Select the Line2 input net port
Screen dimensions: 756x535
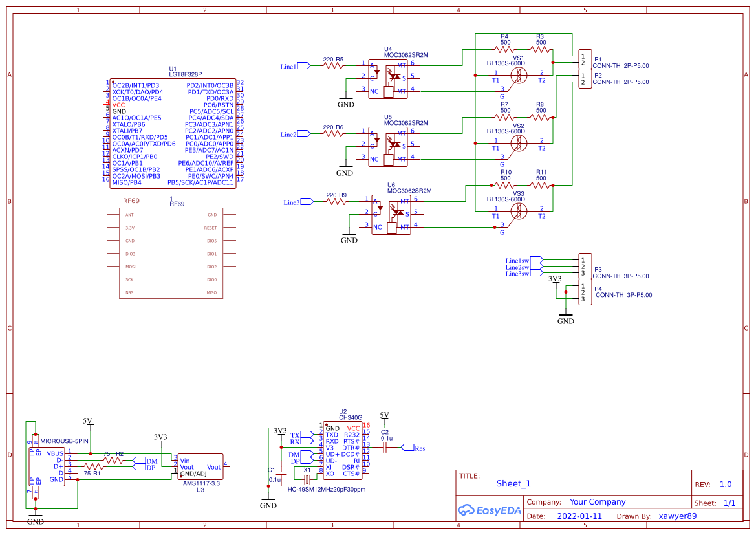304,134
